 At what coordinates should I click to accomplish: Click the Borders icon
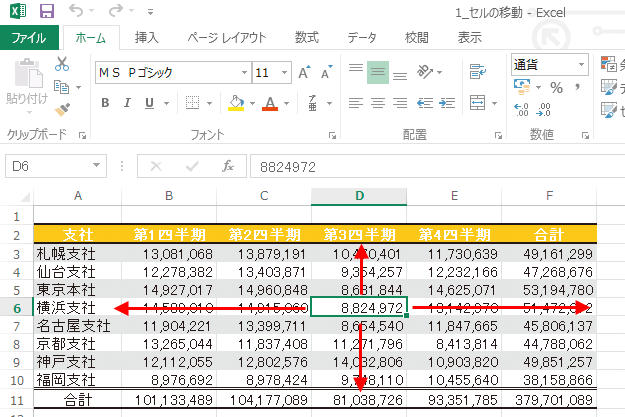tap(193, 103)
